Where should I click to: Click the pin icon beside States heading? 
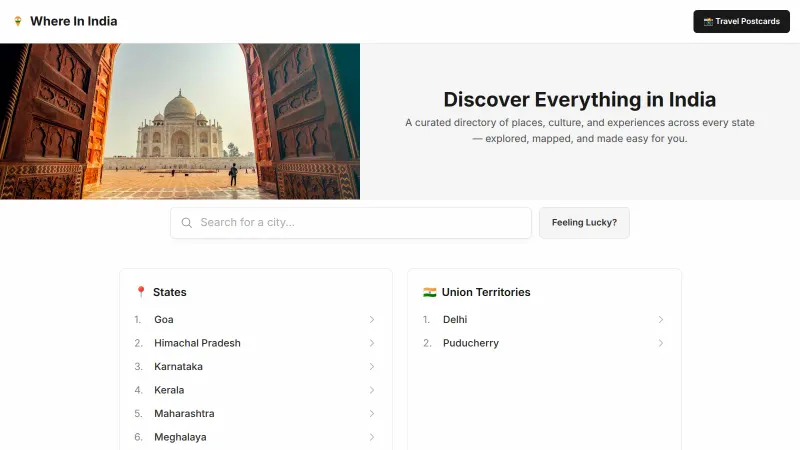[x=140, y=292]
